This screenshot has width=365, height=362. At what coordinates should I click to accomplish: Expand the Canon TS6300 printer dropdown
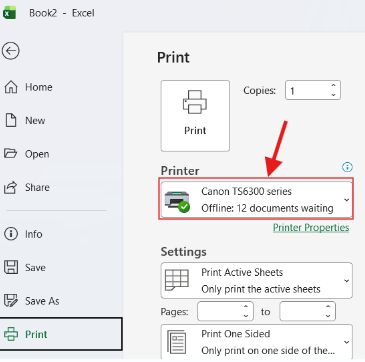pyautogui.click(x=256, y=199)
